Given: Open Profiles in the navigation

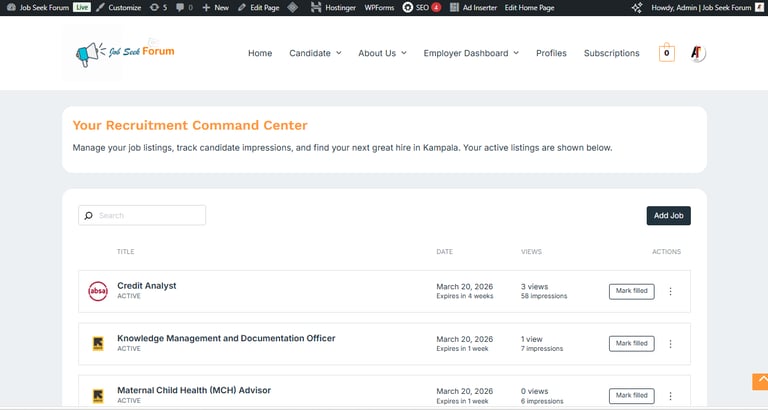Looking at the screenshot, I should click(551, 53).
